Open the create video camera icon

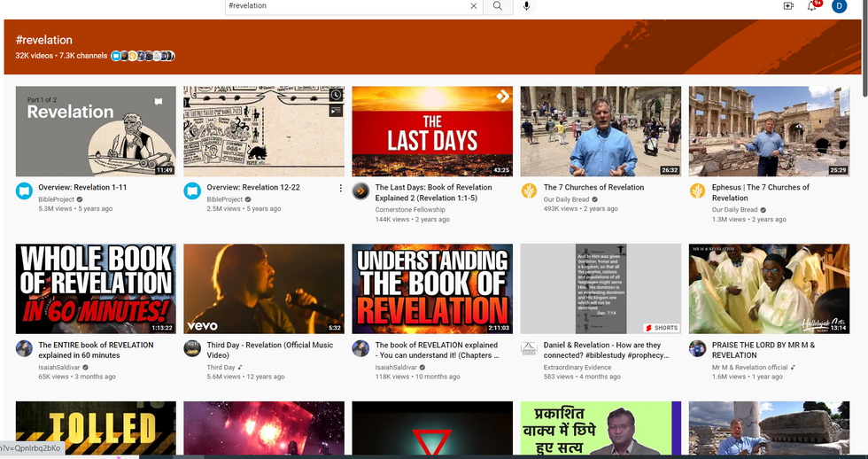(788, 6)
